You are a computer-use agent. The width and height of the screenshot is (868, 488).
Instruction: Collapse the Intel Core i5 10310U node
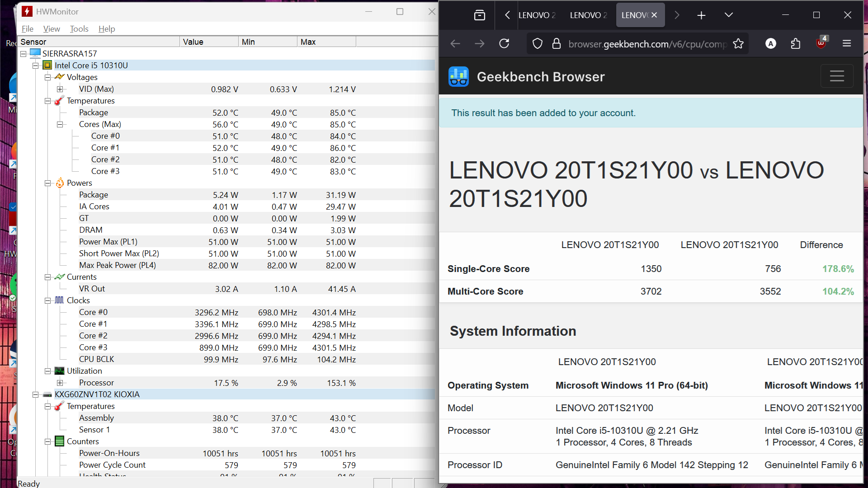pyautogui.click(x=36, y=65)
